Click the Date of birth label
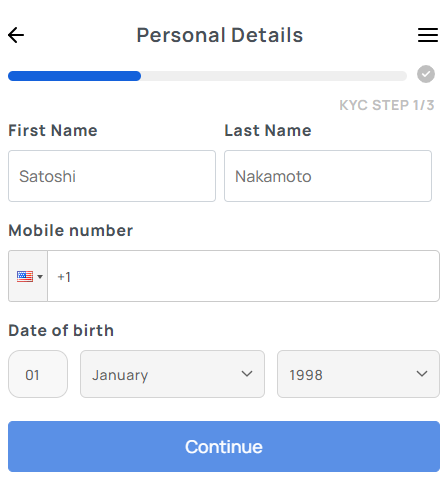448x486 pixels. coord(61,331)
